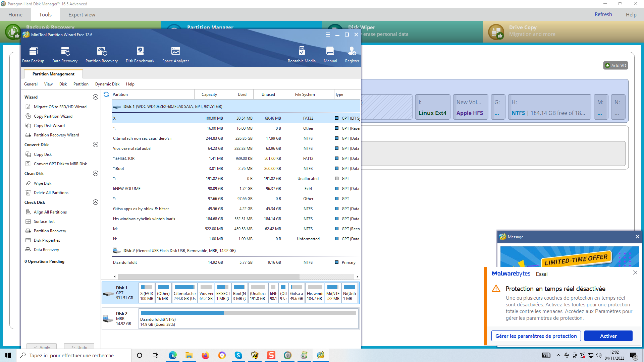This screenshot has width=644, height=362.
Task: Open MiniTool Help menu
Action: click(x=130, y=84)
